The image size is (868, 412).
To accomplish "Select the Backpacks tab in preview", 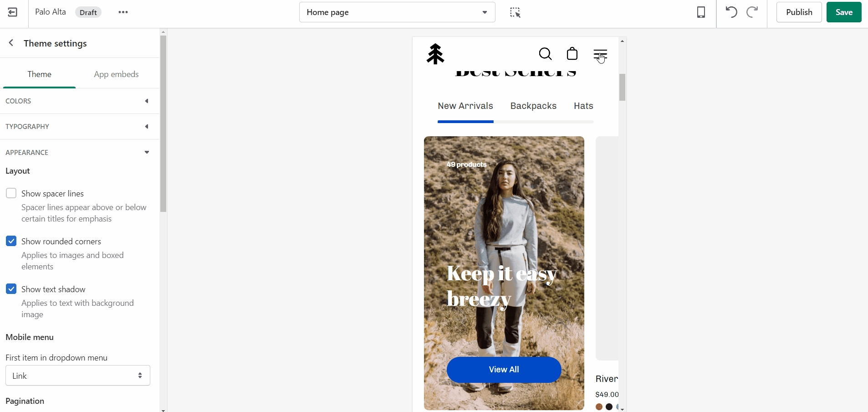I will (533, 106).
